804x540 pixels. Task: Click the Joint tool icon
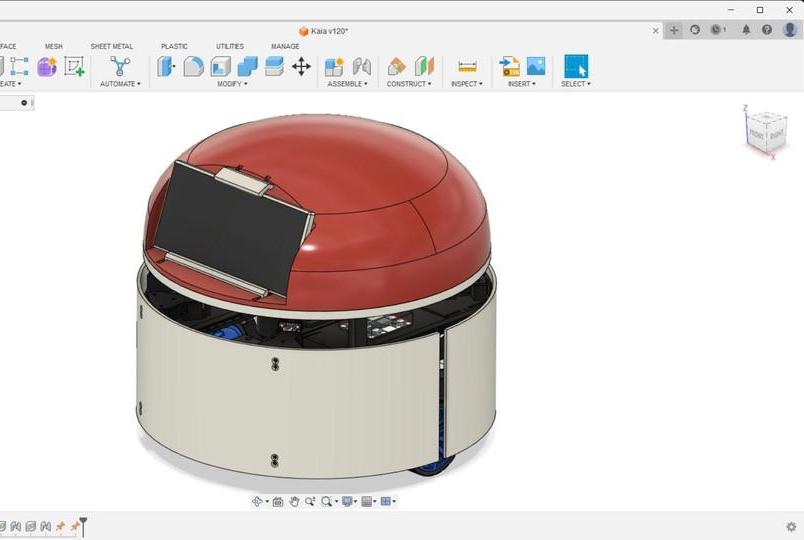pos(361,67)
